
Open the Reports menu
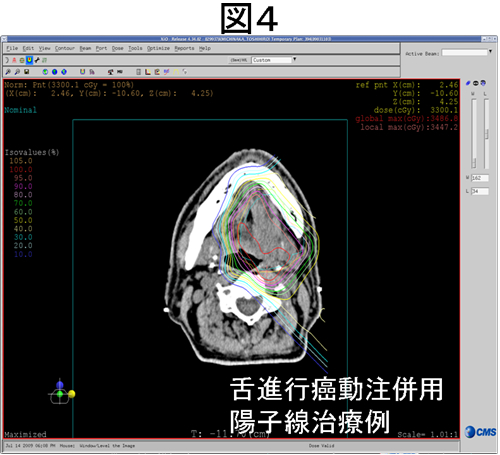click(x=184, y=48)
